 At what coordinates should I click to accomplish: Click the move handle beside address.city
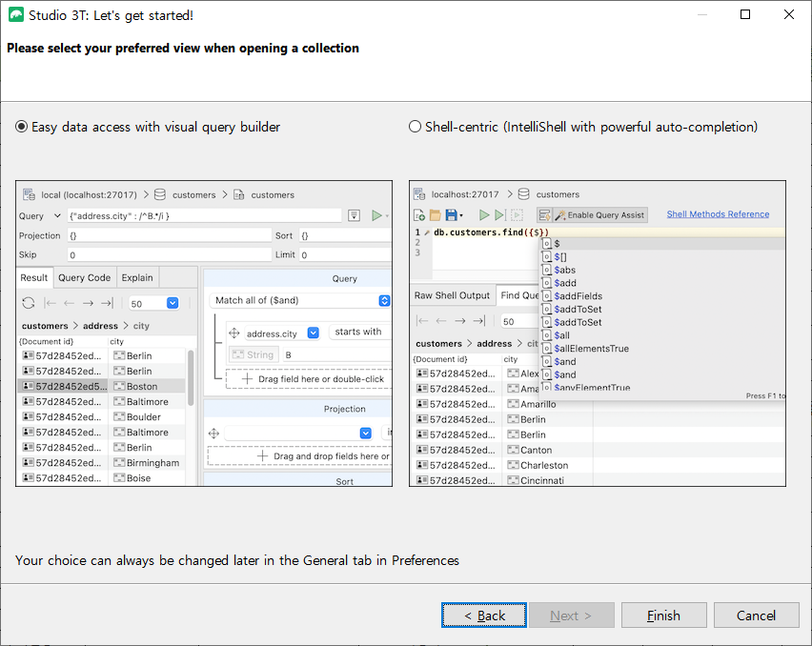[234, 333]
